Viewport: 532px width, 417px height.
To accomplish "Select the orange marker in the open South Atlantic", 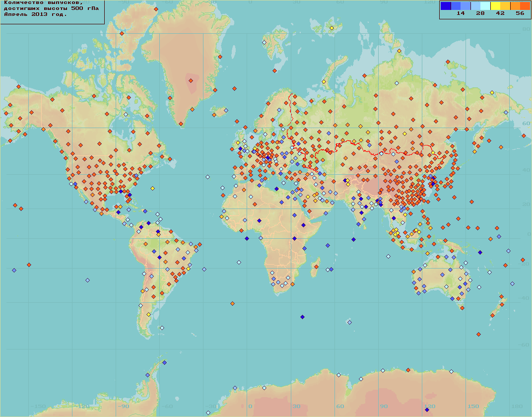I will point(232,304).
